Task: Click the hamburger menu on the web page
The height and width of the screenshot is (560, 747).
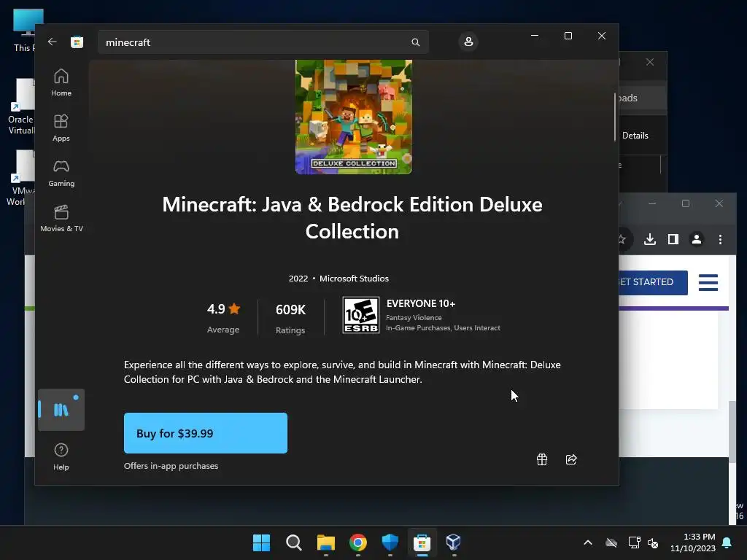Action: 708,282
